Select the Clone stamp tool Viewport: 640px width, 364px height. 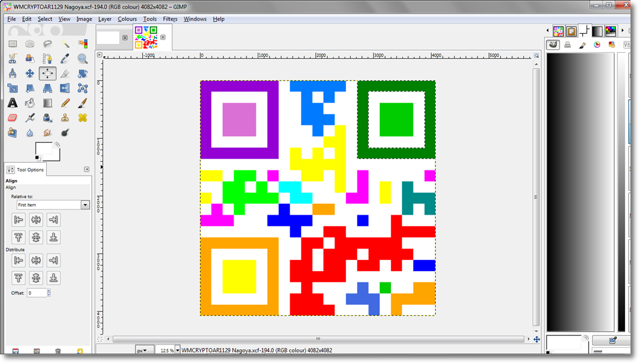tap(65, 118)
